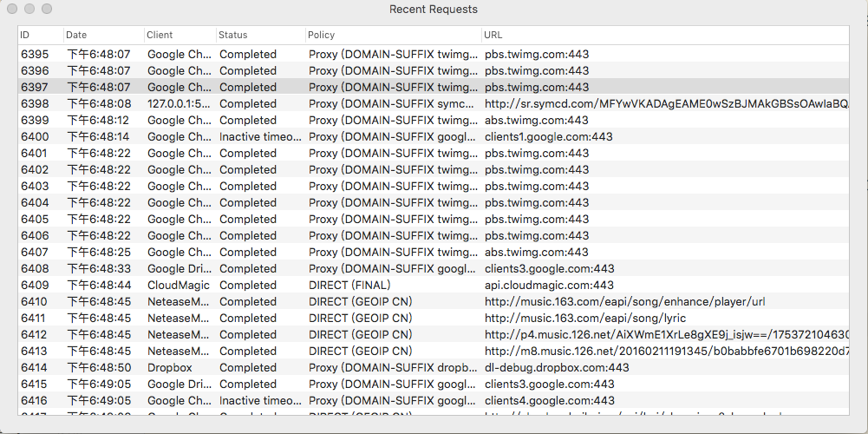Select music.163.com enhance/player/url request

point(625,301)
